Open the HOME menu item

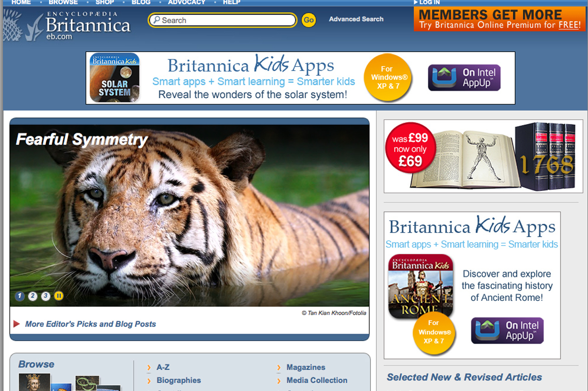(21, 2)
